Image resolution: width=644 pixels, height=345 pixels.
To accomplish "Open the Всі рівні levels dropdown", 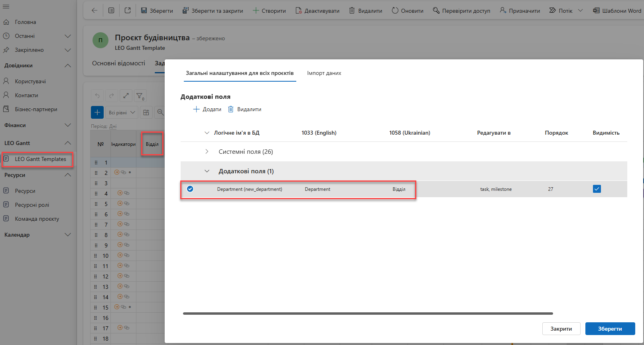I will coord(122,112).
